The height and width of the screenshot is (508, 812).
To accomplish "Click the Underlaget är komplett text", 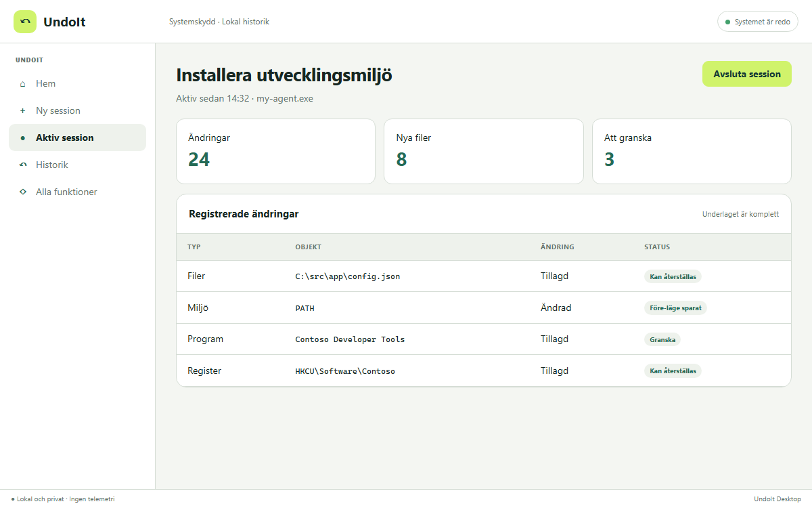I will 741,214.
